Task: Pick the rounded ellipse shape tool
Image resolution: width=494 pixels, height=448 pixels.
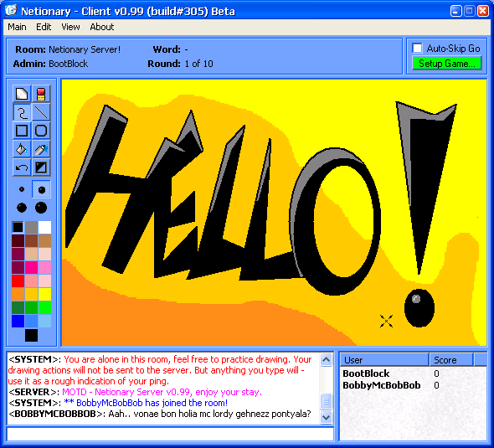Action: coord(41,131)
